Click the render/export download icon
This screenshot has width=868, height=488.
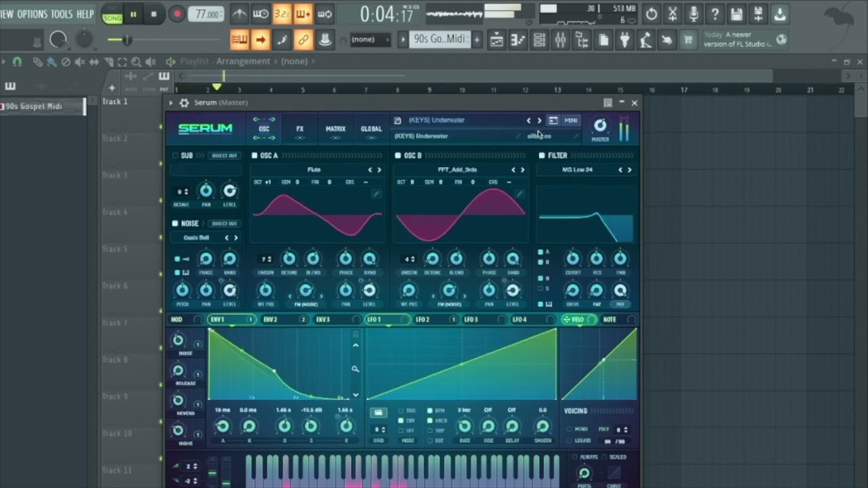click(780, 14)
